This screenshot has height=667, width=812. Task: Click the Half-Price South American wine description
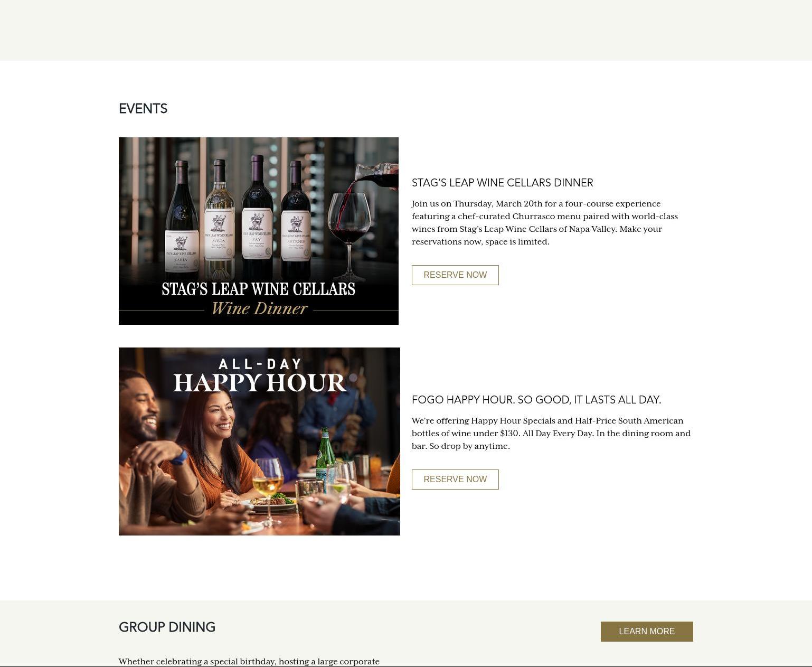click(551, 433)
